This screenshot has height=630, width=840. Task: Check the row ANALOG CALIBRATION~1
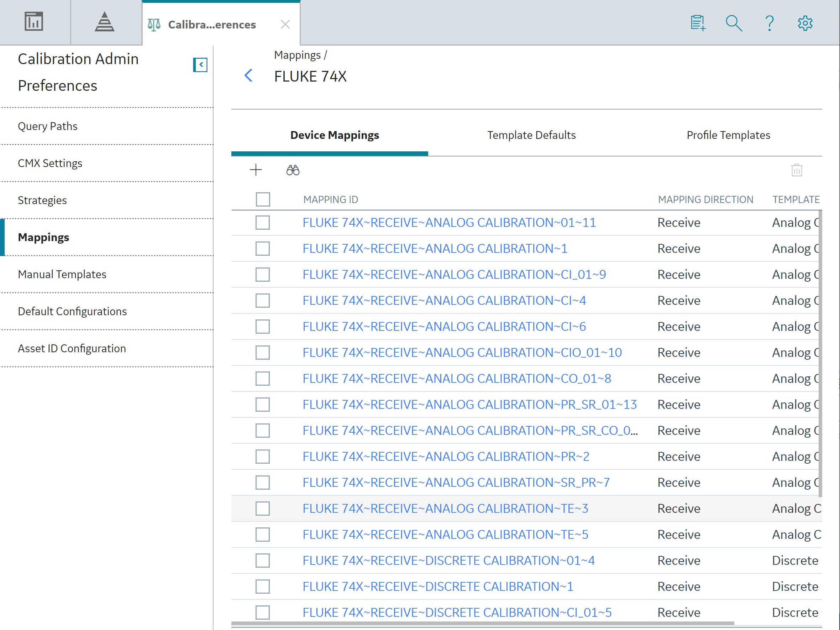point(263,249)
